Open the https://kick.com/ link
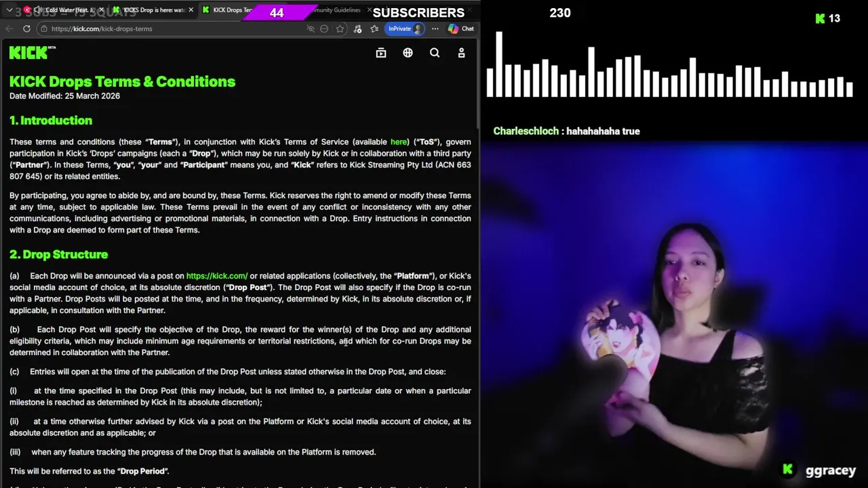Viewport: 868px width, 488px height. point(217,276)
